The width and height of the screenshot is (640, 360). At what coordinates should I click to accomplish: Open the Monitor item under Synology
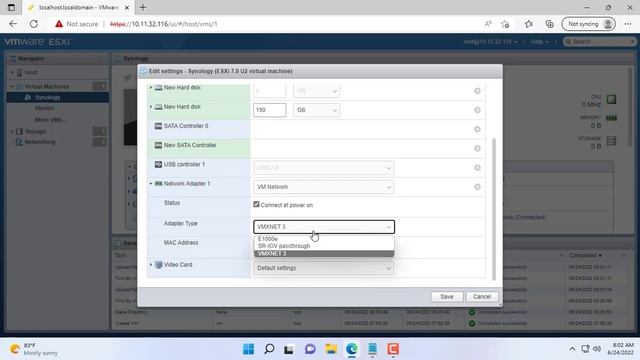(x=44, y=108)
